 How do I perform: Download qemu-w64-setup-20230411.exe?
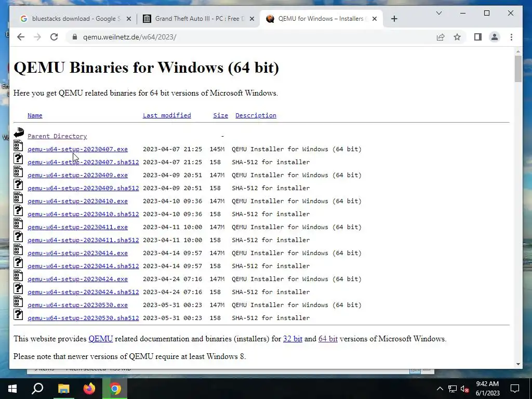click(78, 227)
